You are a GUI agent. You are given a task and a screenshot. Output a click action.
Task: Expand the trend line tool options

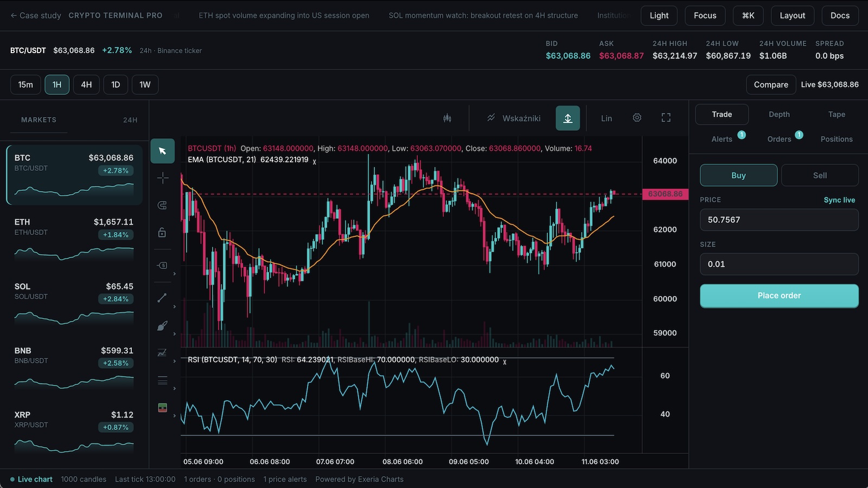pyautogui.click(x=174, y=306)
